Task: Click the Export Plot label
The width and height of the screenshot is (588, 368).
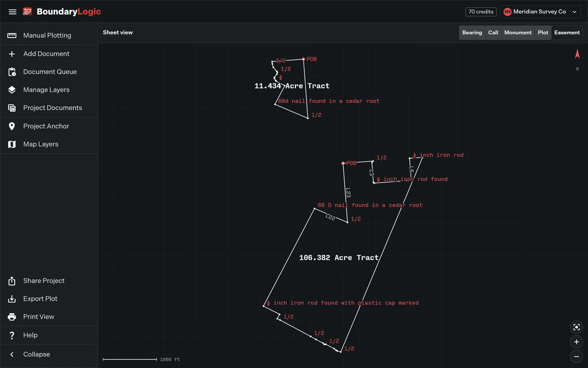Action: [x=40, y=299]
